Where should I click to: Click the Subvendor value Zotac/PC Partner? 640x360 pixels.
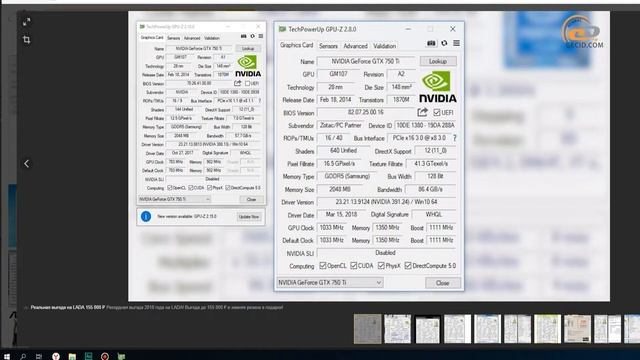[340, 125]
